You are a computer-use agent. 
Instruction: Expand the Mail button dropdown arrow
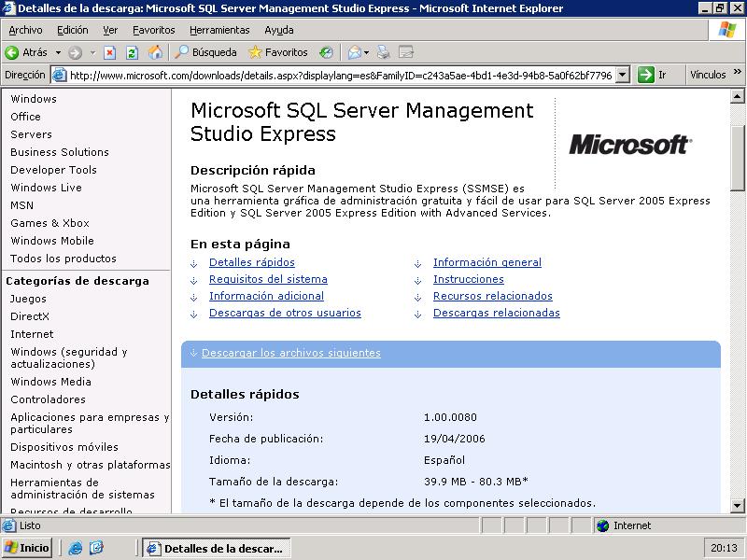[366, 52]
